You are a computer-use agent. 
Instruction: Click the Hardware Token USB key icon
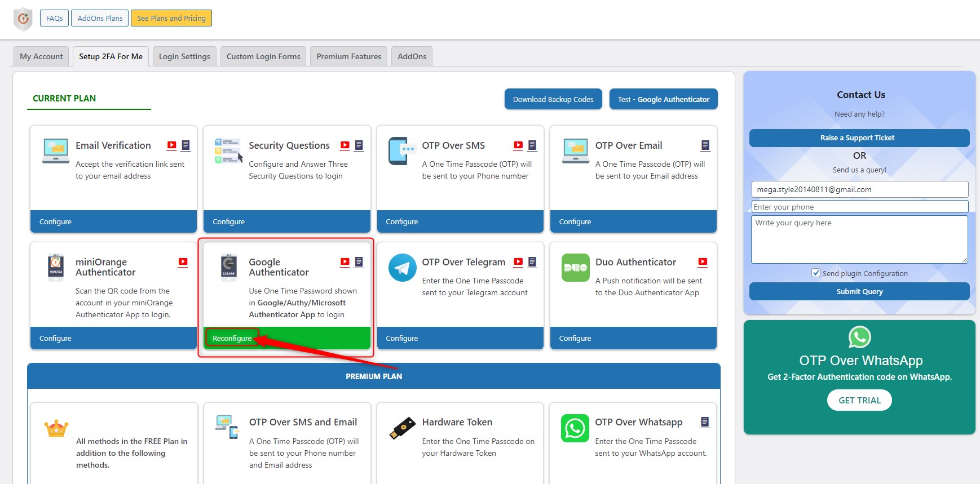click(402, 428)
